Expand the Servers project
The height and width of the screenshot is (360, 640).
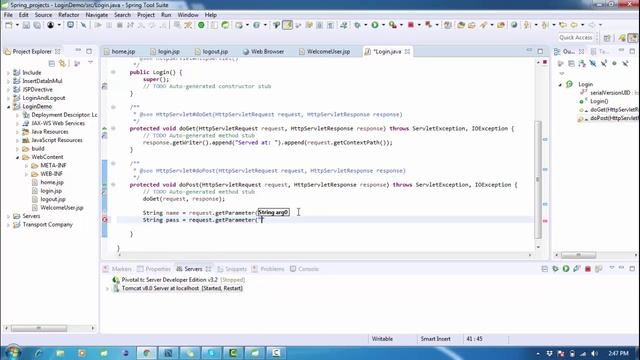pos(9,216)
